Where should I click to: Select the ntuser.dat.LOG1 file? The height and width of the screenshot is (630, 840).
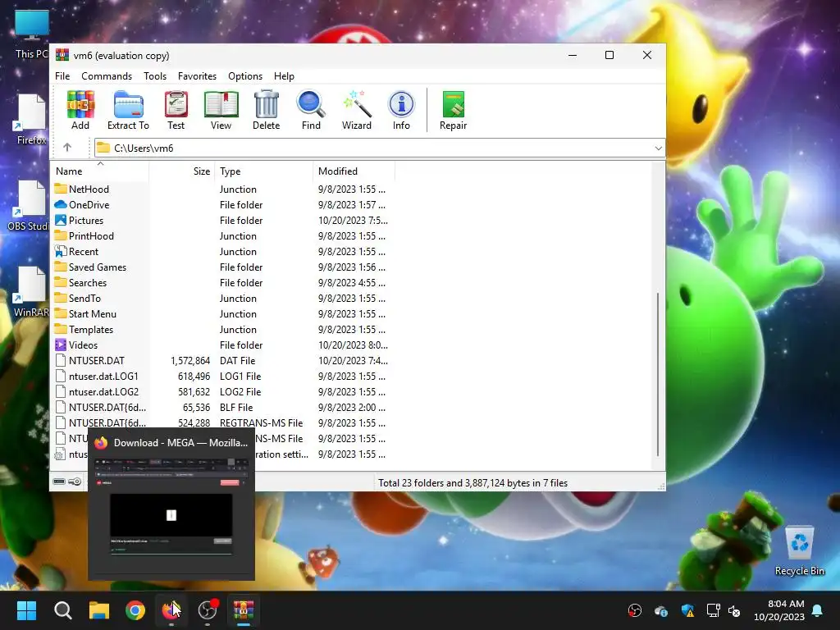coord(221,376)
